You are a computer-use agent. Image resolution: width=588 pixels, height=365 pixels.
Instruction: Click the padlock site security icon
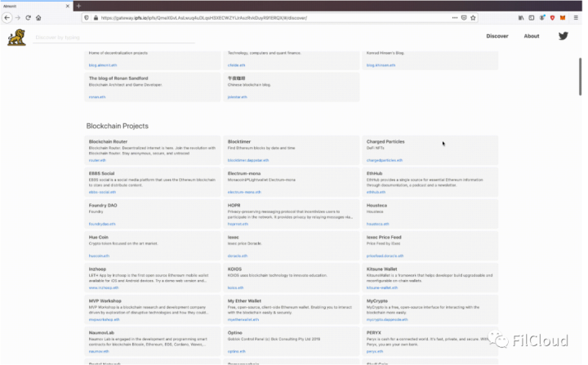pos(96,18)
